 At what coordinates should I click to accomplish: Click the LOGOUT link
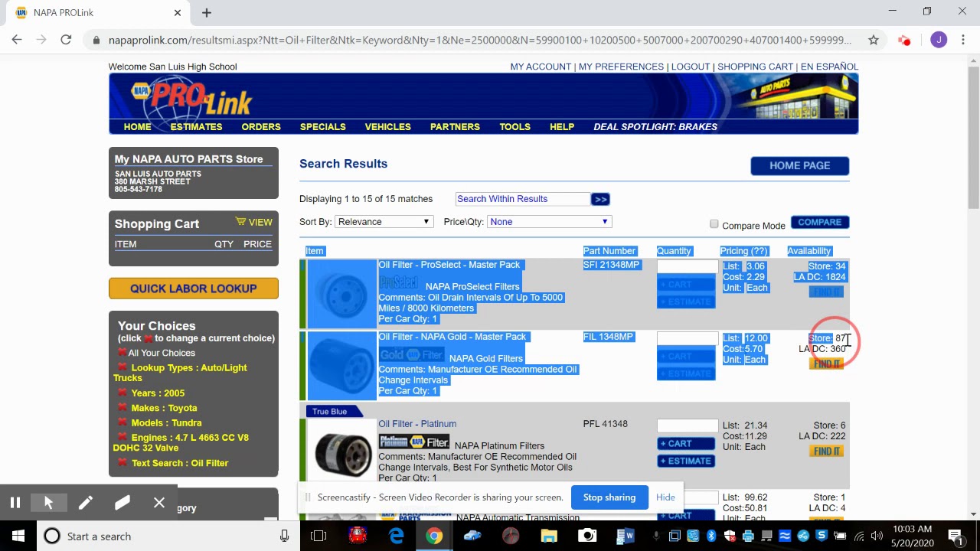click(691, 67)
